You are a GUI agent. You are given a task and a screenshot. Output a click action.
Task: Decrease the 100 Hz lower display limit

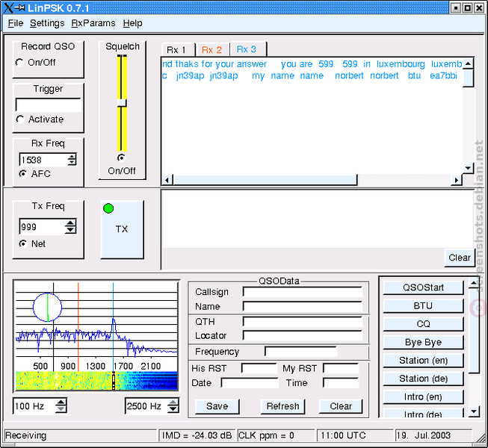61,410
